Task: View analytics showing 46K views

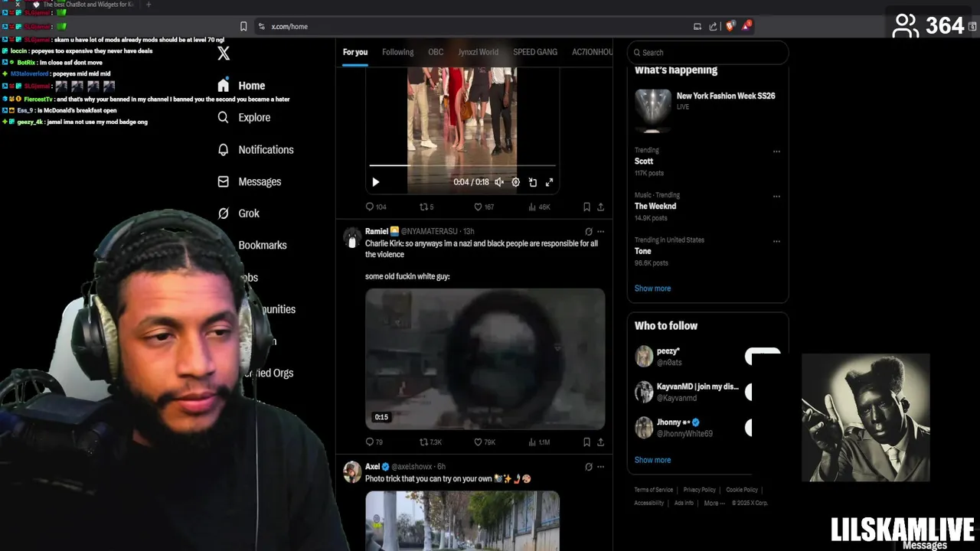Action: (x=539, y=207)
